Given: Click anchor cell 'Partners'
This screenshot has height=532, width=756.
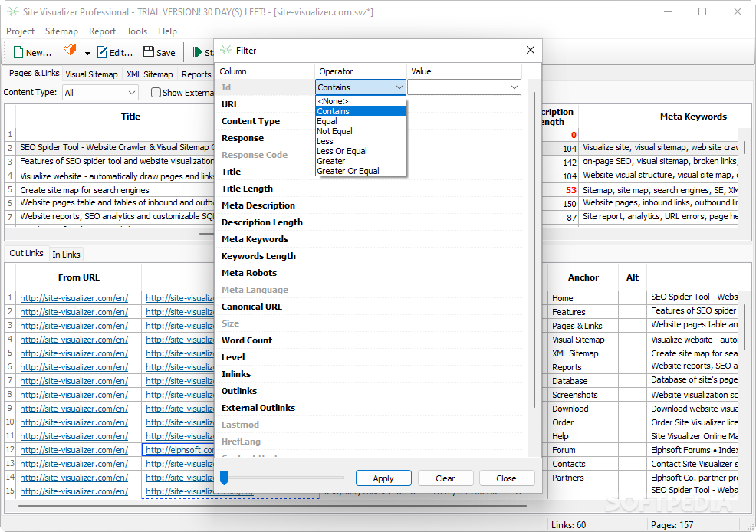Looking at the screenshot, I should [568, 478].
